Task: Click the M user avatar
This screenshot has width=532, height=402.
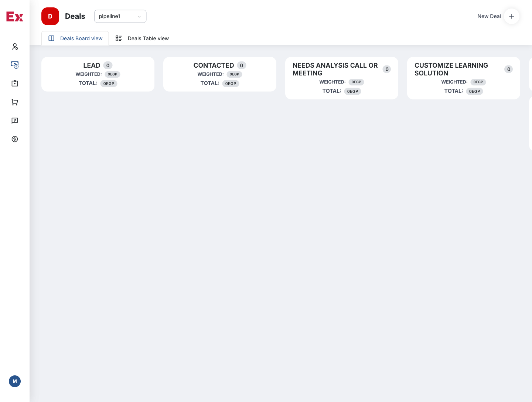Action: (15, 381)
